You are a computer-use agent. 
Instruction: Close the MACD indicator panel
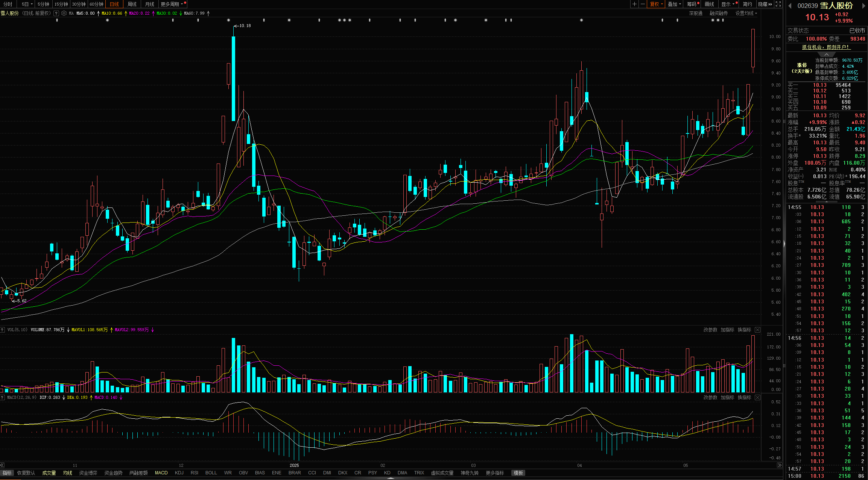pos(757,397)
